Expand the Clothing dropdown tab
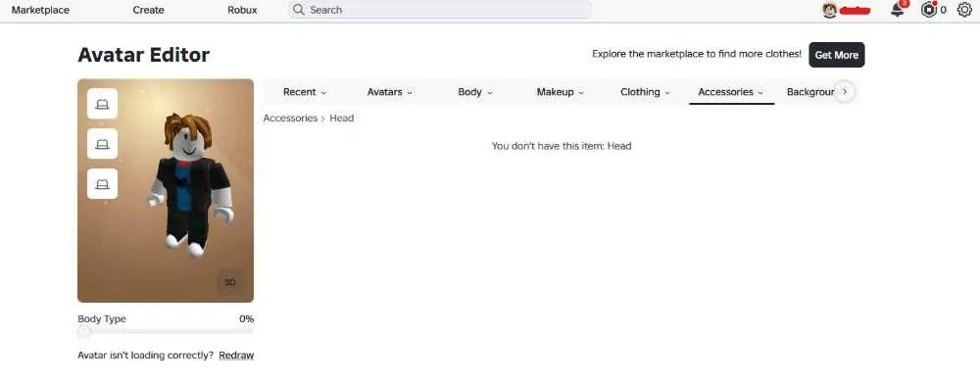980x384 pixels. [x=645, y=92]
